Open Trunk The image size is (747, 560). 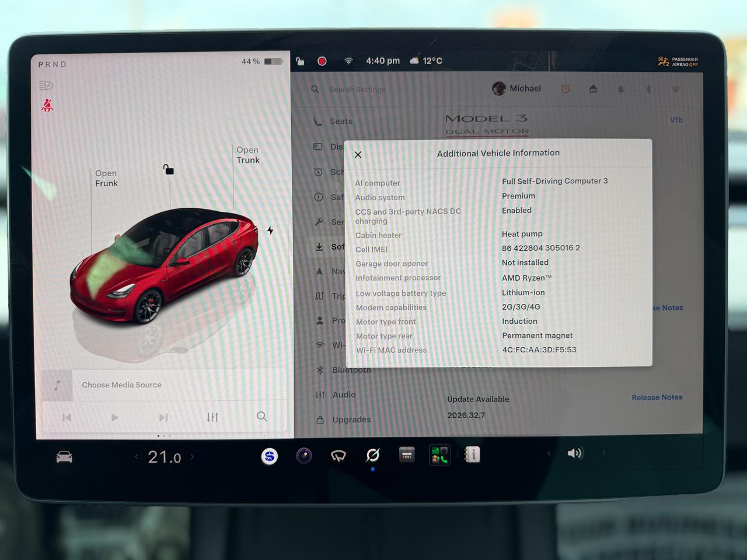[x=248, y=155]
